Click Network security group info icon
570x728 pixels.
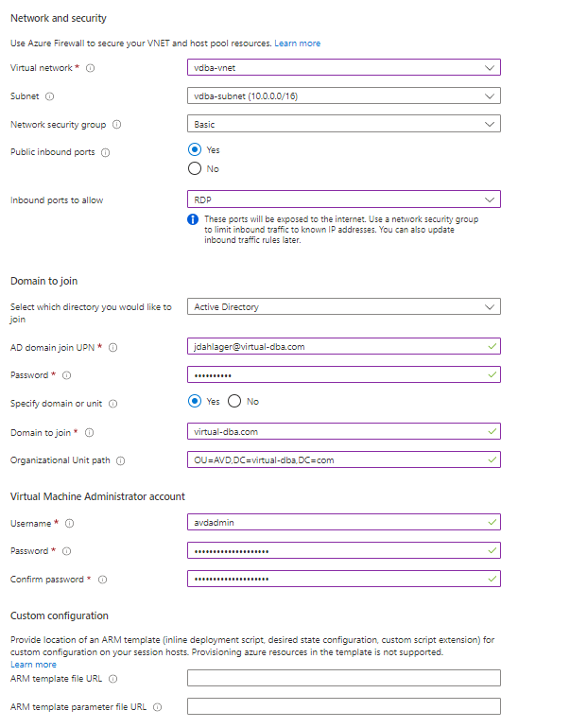[116, 125]
